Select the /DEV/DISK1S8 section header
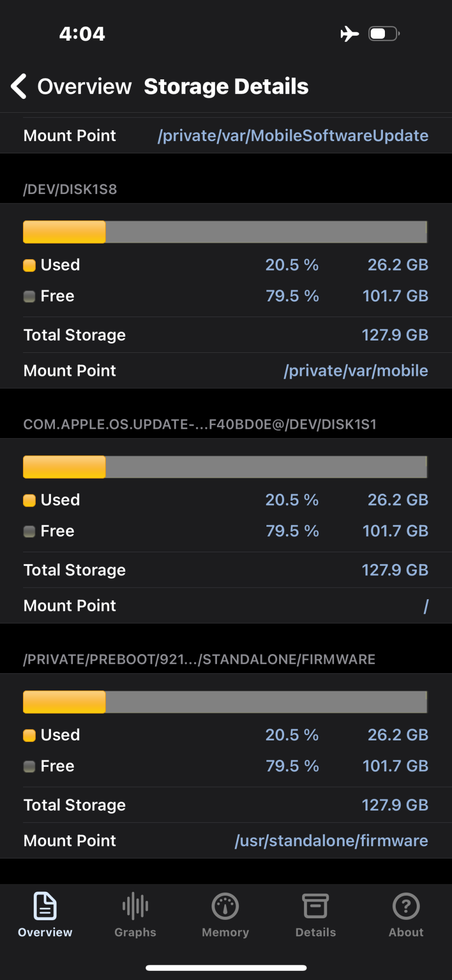Screen dimensions: 452x980 coord(70,189)
